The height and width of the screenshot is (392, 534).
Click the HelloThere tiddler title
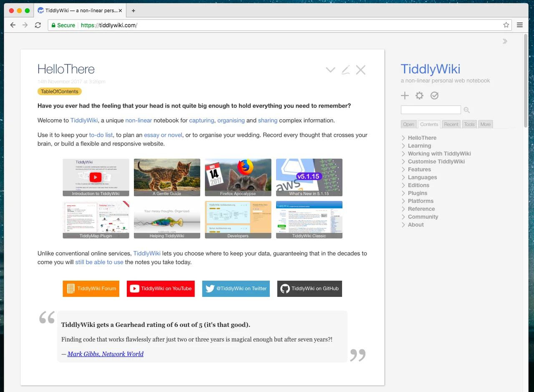pos(66,69)
